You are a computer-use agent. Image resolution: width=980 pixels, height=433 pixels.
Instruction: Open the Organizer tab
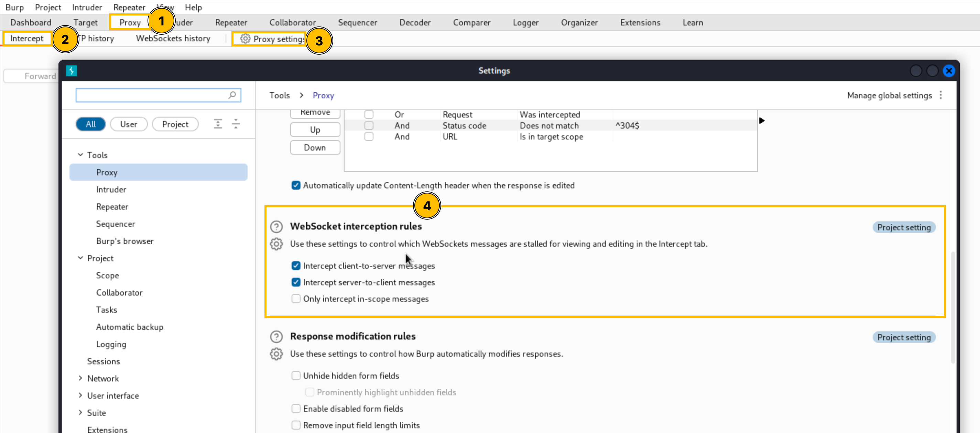click(x=579, y=22)
